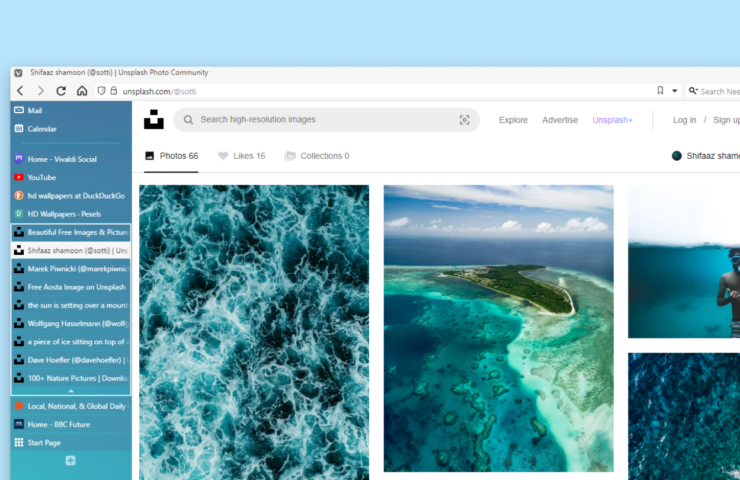This screenshot has width=740, height=480.
Task: Open the aerial island reef photo
Action: tap(498, 328)
